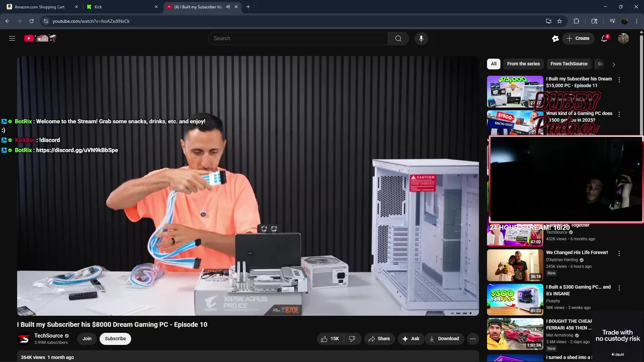Open Chrome three-dot menu
Image resolution: width=644 pixels, height=362 pixels.
click(x=636, y=21)
